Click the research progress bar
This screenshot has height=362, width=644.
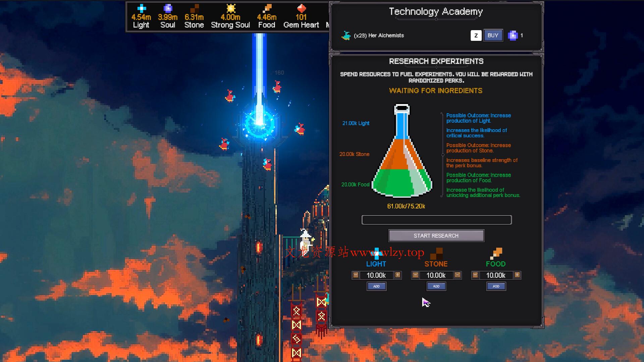point(436,220)
